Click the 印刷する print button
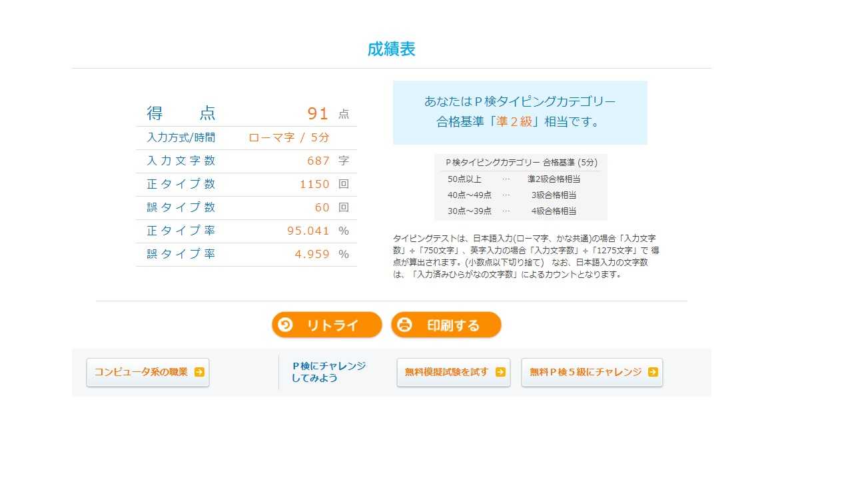The width and height of the screenshot is (868, 484). [x=446, y=325]
